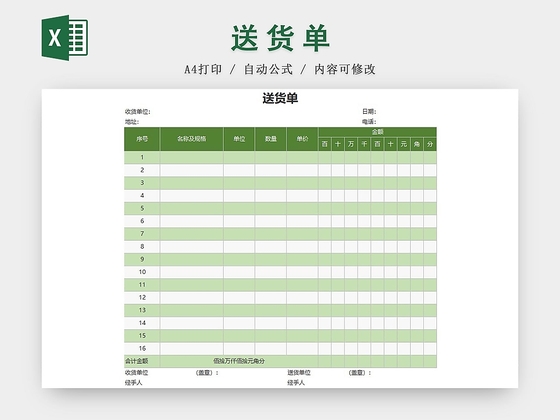Select the large green 送货单 banner title

click(280, 38)
